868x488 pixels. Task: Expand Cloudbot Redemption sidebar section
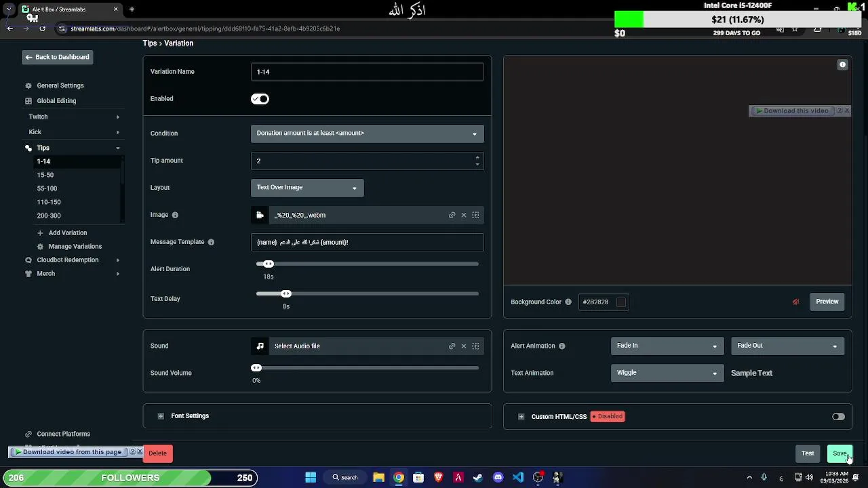118,260
